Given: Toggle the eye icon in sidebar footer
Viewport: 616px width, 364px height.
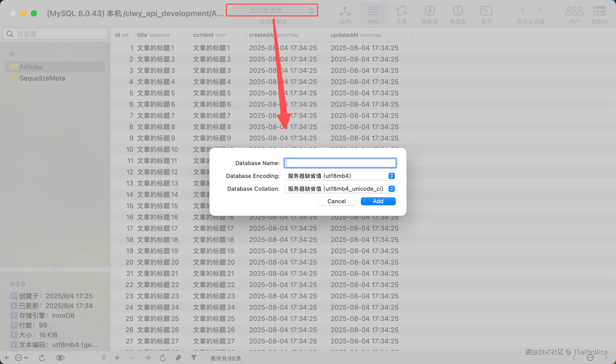Looking at the screenshot, I should pyautogui.click(x=60, y=358).
